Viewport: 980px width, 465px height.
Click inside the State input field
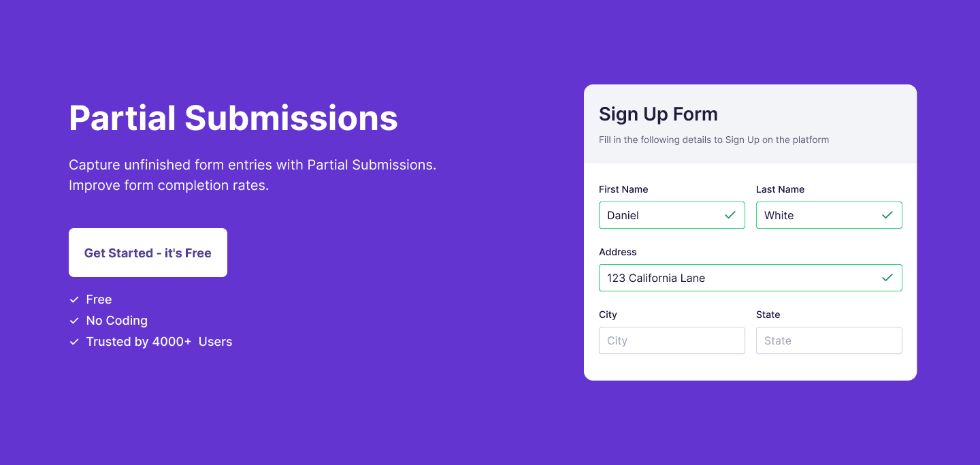click(x=829, y=340)
